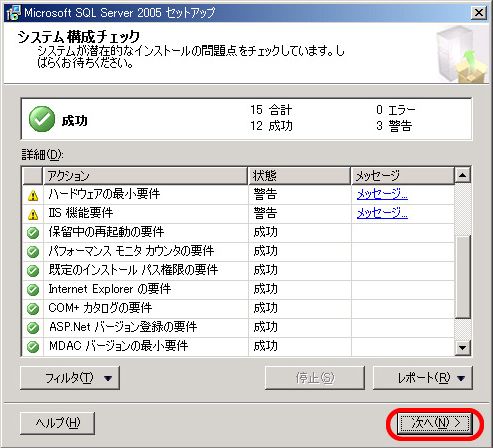Click the check icon beside COM+ カタログの要件

(33, 309)
